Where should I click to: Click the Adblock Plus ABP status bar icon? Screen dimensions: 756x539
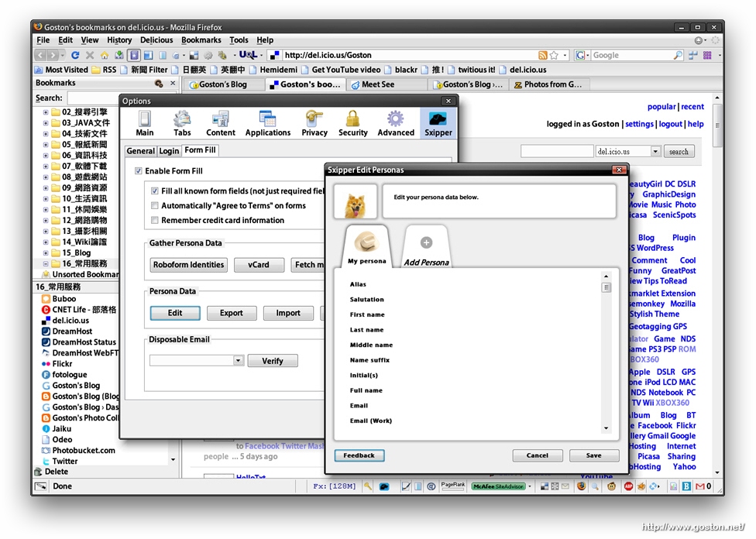(x=628, y=486)
